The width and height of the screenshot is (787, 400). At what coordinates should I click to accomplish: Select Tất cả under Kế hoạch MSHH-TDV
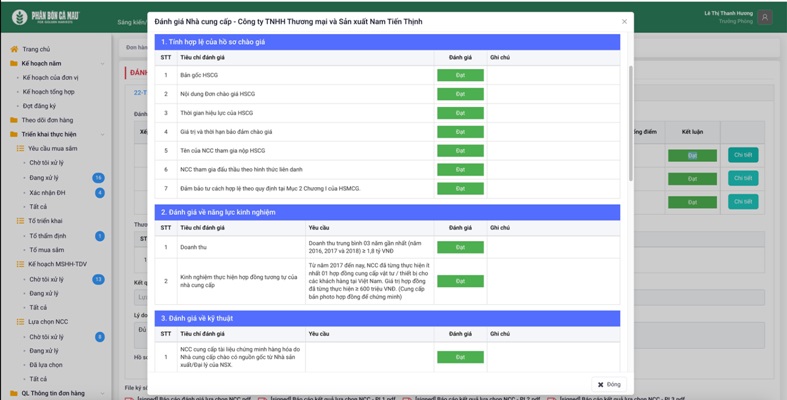click(38, 308)
